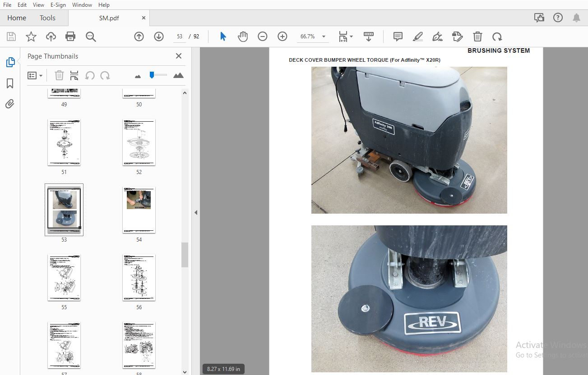This screenshot has width=588, height=375.
Task: Adjust the thumbnail size slider handle
Action: coord(152,75)
